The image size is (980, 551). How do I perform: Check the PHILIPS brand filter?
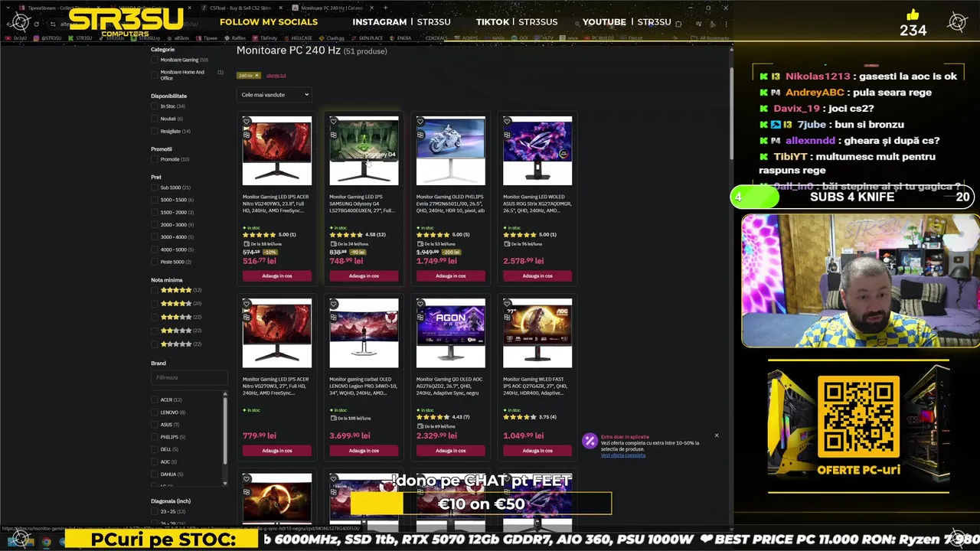tap(155, 437)
